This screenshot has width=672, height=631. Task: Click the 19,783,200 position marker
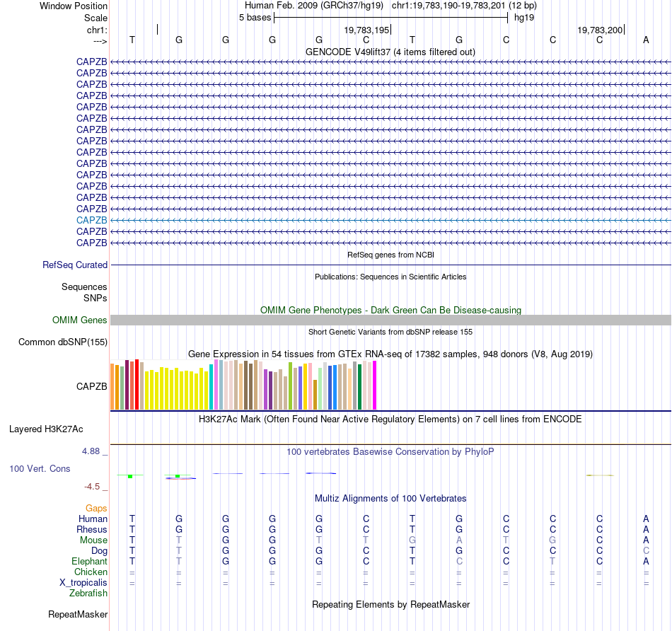pos(600,30)
